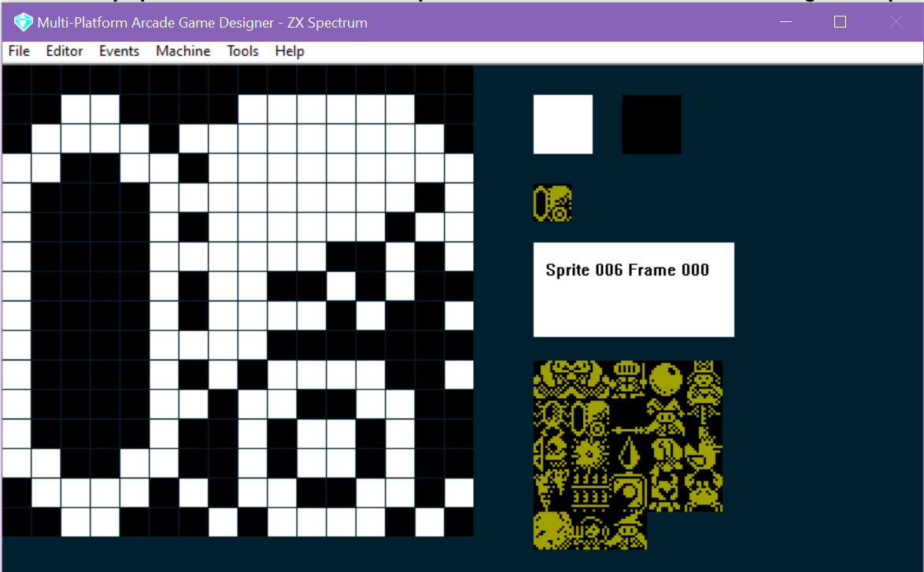Open the Help menu
This screenshot has width=924, height=572.
click(x=290, y=51)
